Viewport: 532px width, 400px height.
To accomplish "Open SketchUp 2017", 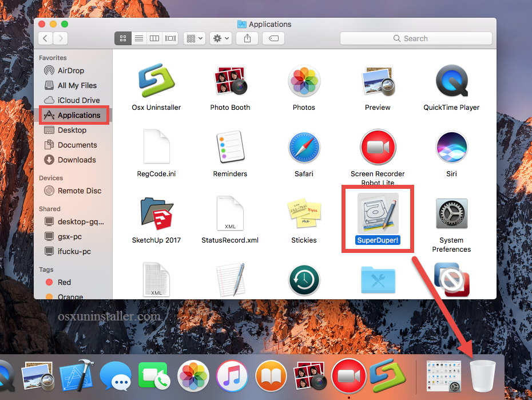I will point(157,213).
